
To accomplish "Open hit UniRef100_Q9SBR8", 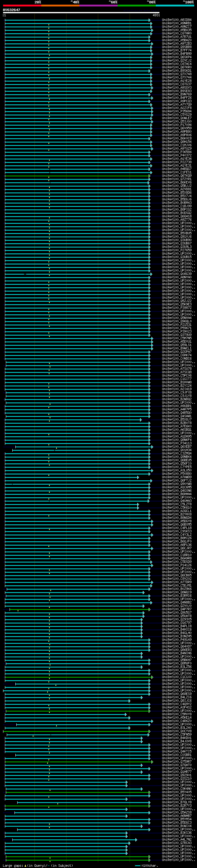I will (x=176, y=47).
